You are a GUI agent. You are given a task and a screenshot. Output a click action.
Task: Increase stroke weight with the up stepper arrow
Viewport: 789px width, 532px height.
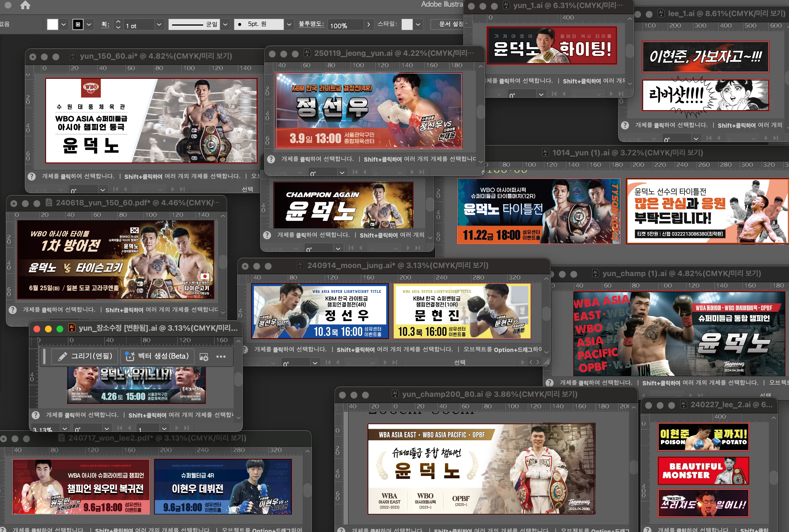click(118, 21)
